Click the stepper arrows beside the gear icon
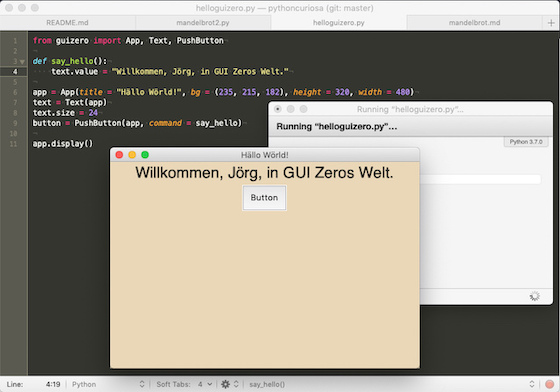This screenshot has width=560, height=392. [x=236, y=384]
